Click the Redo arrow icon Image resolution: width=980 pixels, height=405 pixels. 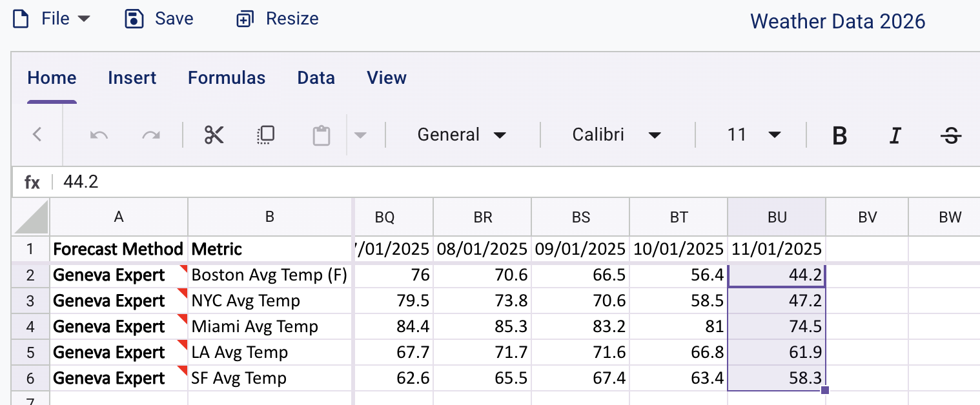tap(151, 135)
